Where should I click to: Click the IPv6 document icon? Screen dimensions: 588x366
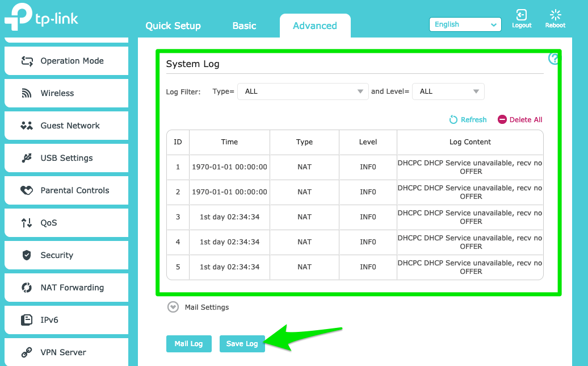pyautogui.click(x=27, y=320)
